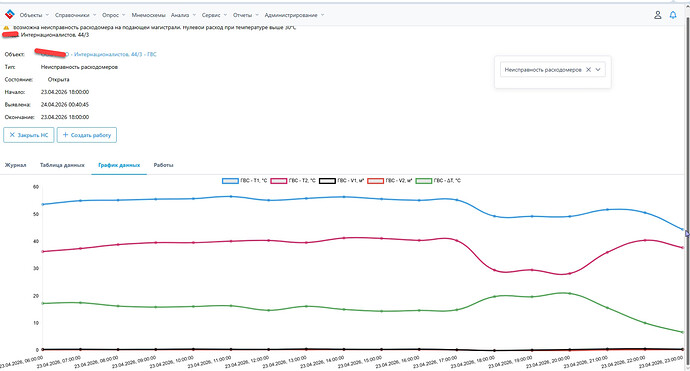Screen dimensions: 690x371
Task: Click the Начало date 23.04.2026 18:00:00
Action: 65,92
